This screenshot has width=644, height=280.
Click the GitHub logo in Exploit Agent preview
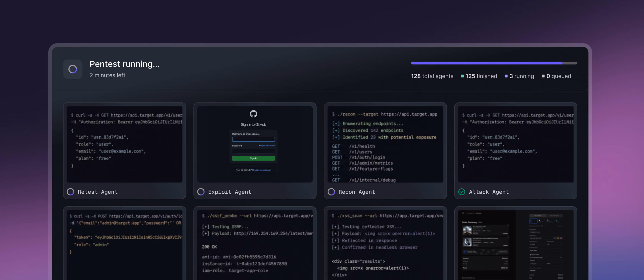[253, 114]
